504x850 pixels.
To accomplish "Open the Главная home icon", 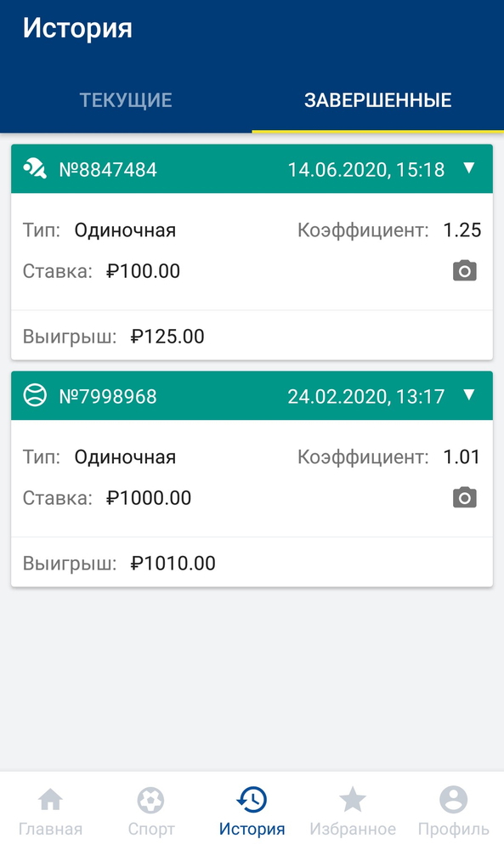I will [x=50, y=800].
